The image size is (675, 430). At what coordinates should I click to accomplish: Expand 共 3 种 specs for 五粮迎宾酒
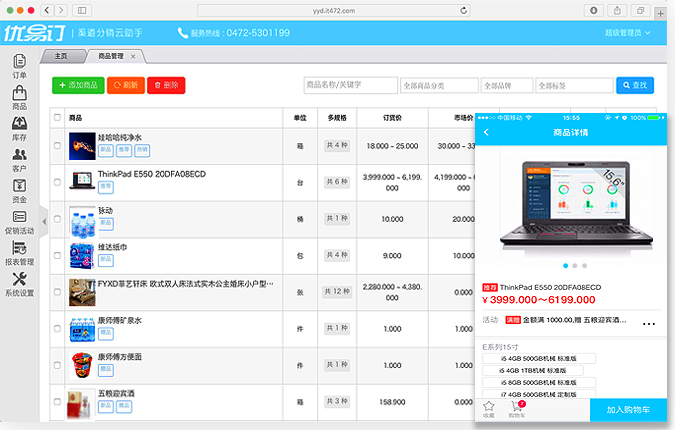pyautogui.click(x=337, y=402)
